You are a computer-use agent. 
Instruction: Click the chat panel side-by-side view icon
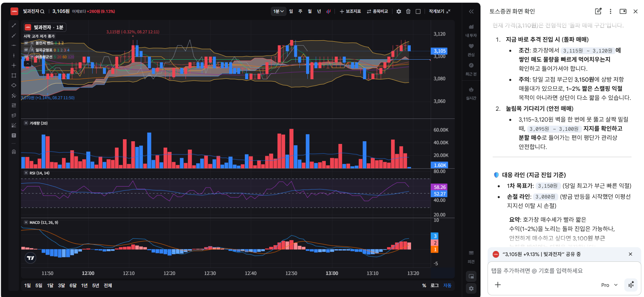click(x=623, y=11)
